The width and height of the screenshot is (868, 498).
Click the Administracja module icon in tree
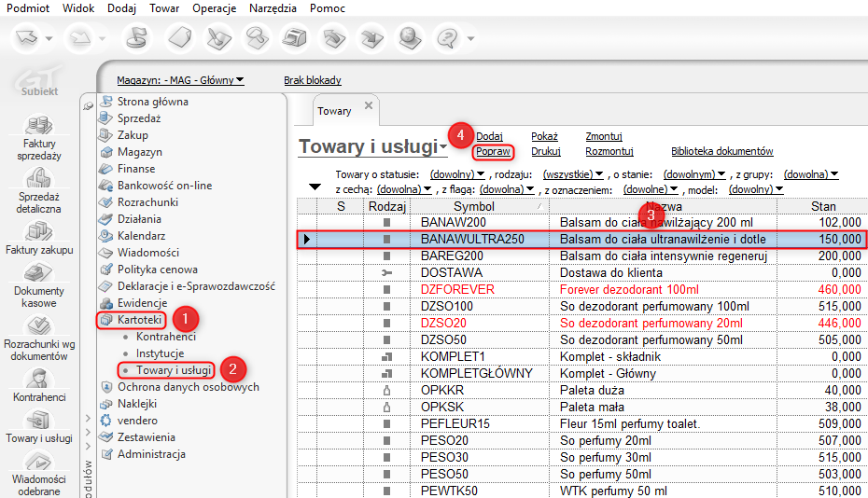coord(105,454)
